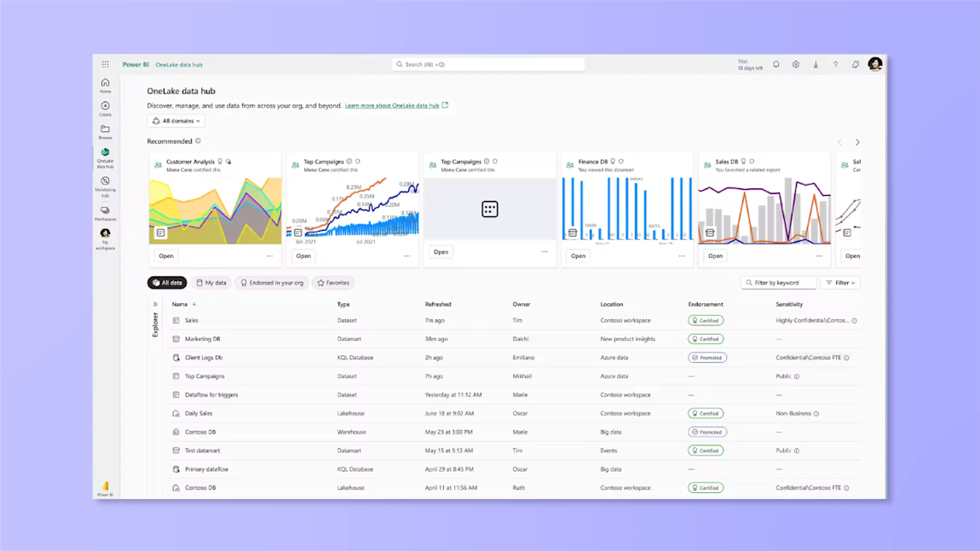
Task: Open Browse in the left navigation
Action: [x=105, y=132]
